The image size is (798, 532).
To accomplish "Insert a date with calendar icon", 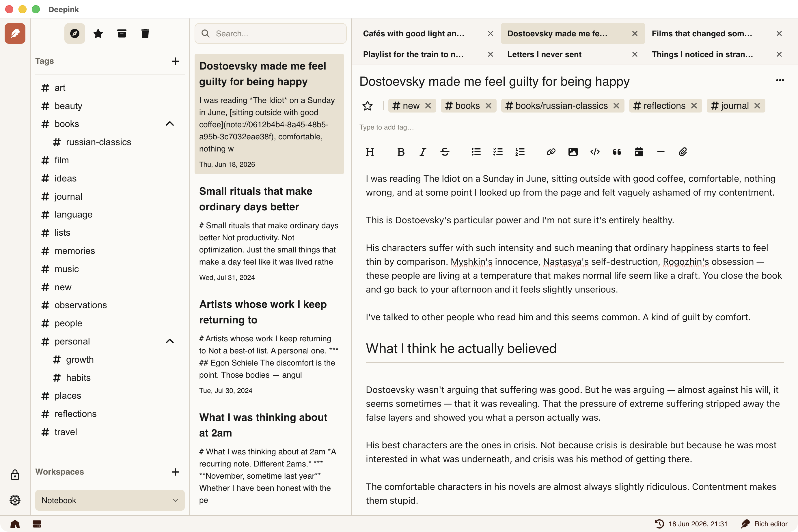I will [x=639, y=152].
